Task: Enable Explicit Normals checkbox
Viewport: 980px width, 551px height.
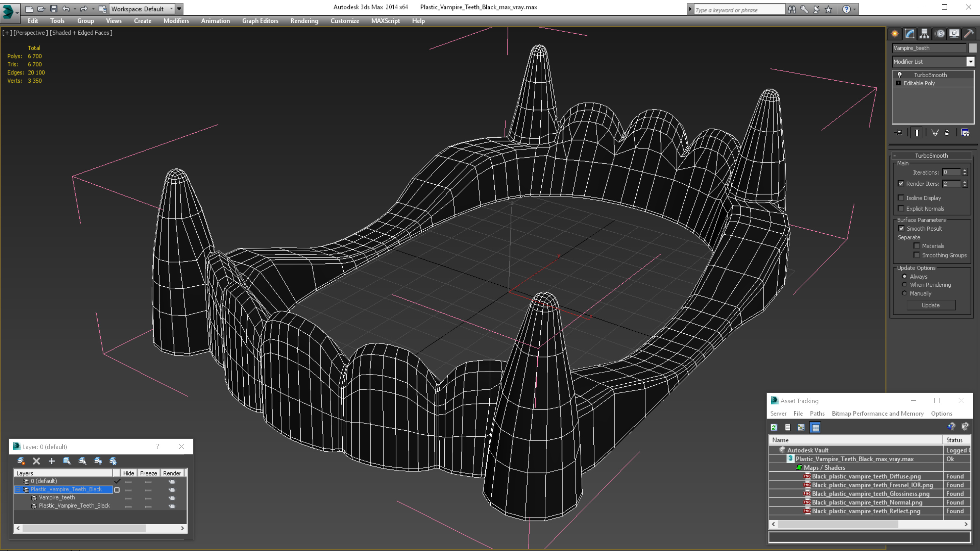Action: pos(901,208)
